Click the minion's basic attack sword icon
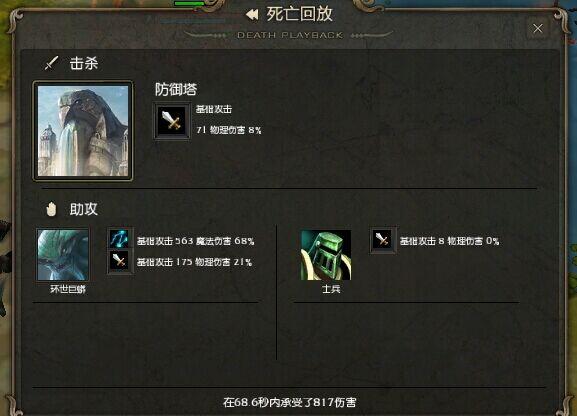 tap(383, 240)
